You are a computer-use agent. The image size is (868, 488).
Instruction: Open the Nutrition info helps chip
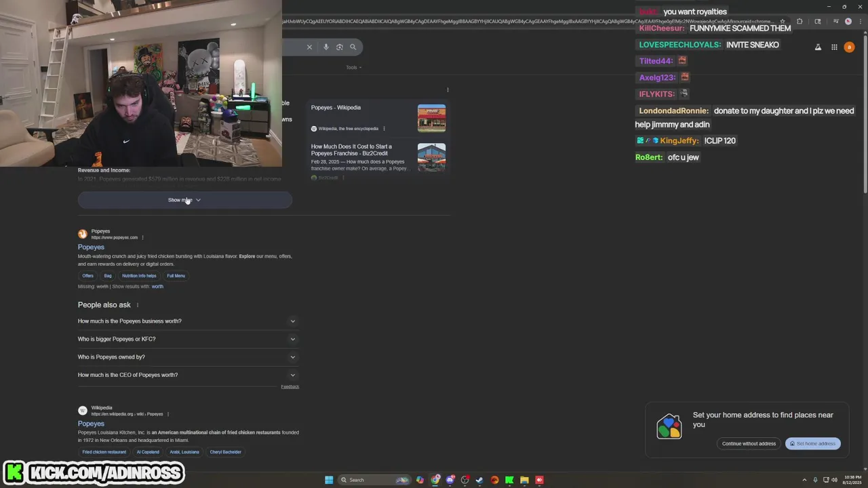tap(139, 276)
